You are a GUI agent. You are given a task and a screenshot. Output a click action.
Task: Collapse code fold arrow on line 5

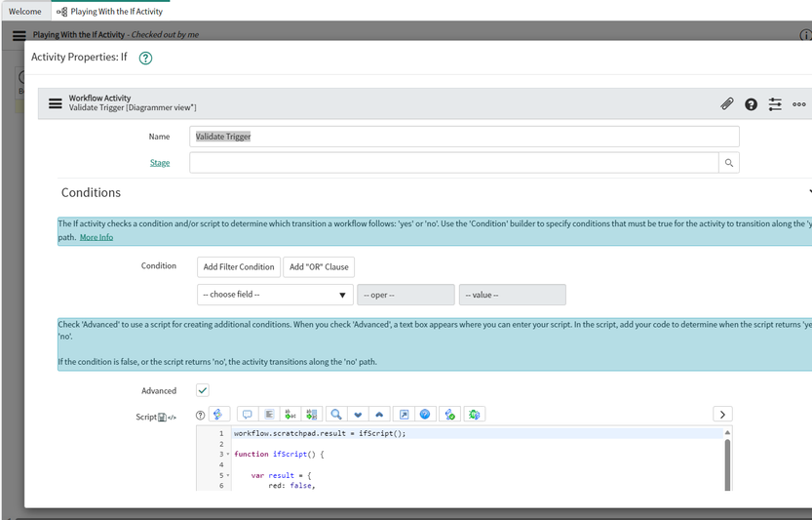point(228,475)
